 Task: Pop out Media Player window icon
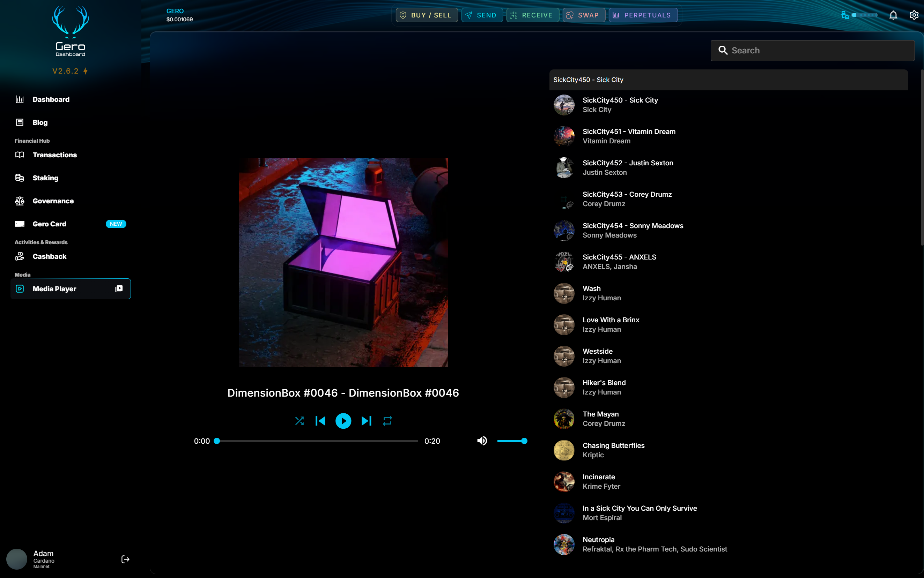coord(119,288)
